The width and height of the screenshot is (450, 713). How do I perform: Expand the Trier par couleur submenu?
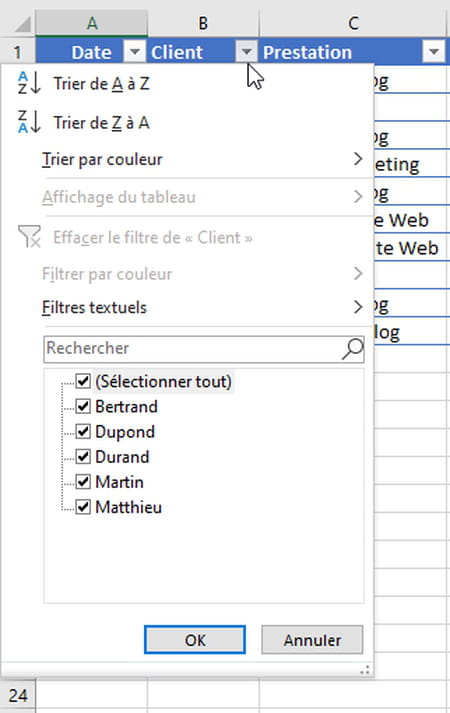204,160
